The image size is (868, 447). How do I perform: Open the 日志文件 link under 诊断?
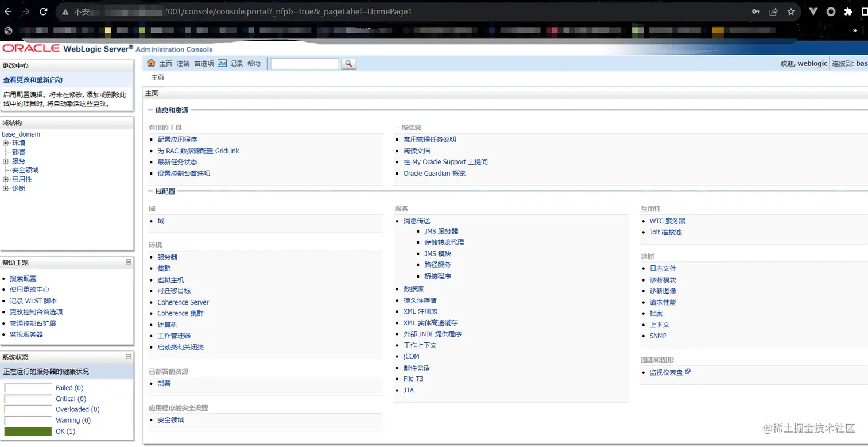663,268
